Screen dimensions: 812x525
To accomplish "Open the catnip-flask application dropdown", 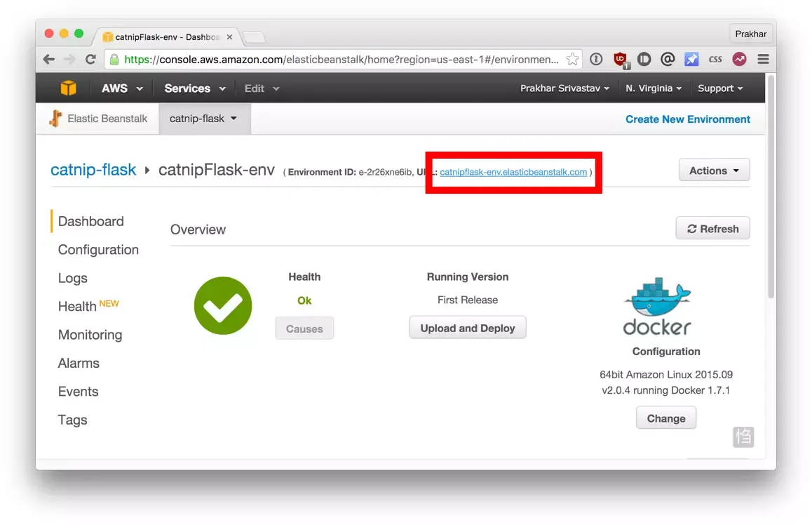I will pyautogui.click(x=203, y=119).
